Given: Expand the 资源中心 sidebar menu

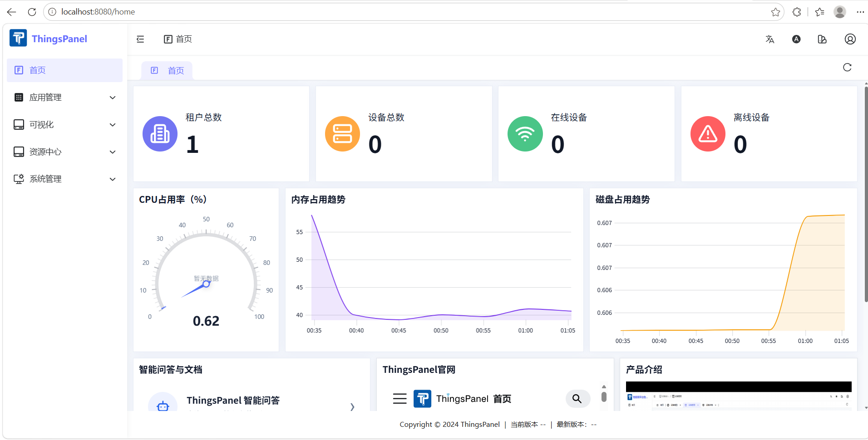Looking at the screenshot, I should (x=64, y=152).
